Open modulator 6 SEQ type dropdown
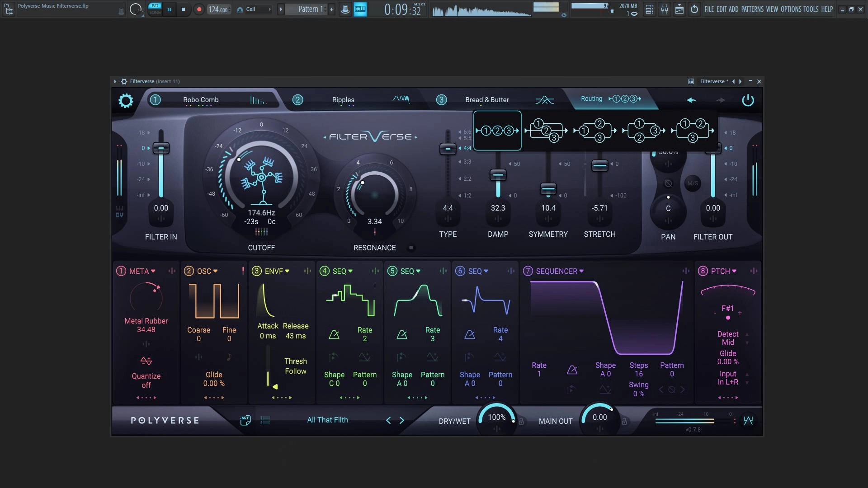The width and height of the screenshot is (868, 488). pyautogui.click(x=478, y=271)
